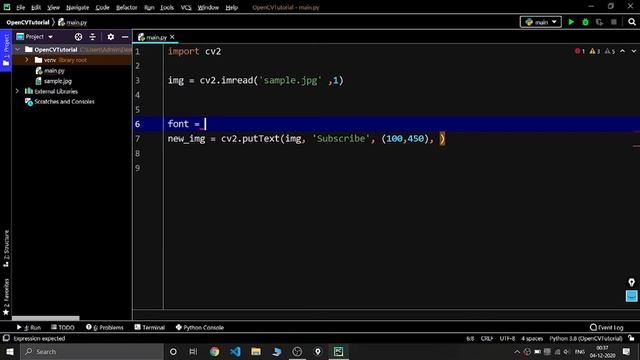Click the 4 spaces indent setting
This screenshot has width=640, height=360.
[532, 338]
